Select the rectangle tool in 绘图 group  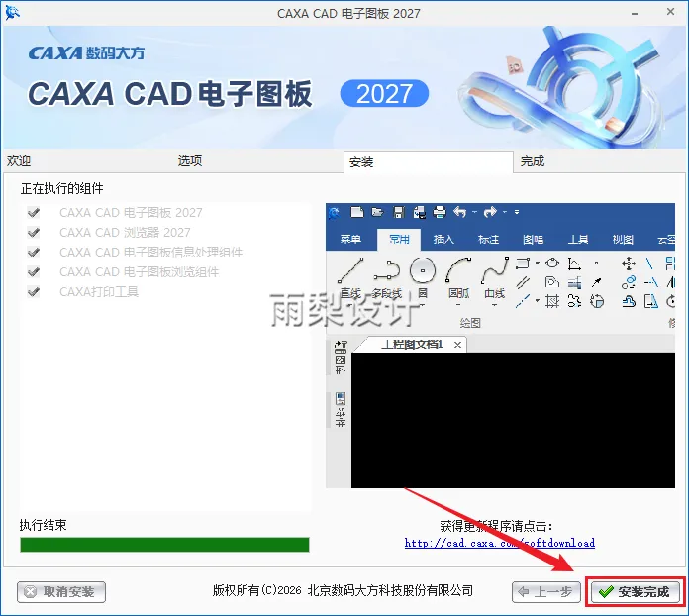coord(523,263)
